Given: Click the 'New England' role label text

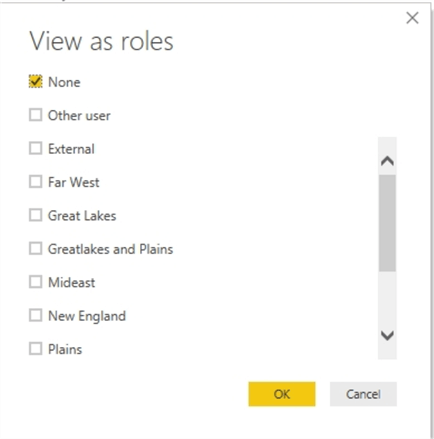Looking at the screenshot, I should (x=87, y=316).
